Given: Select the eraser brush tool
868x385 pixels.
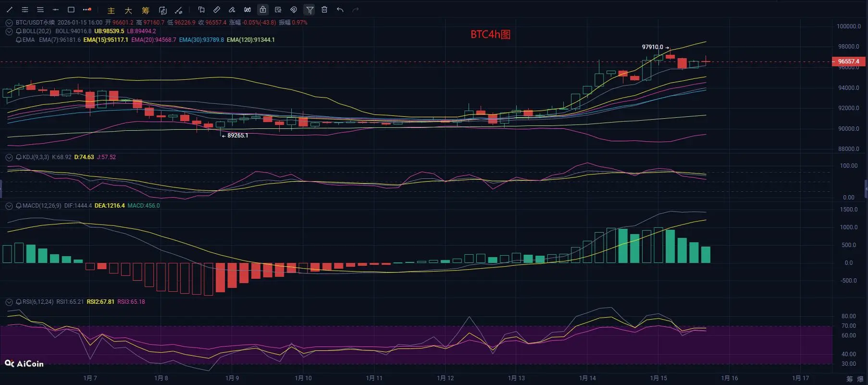Looking at the screenshot, I should pos(232,10).
